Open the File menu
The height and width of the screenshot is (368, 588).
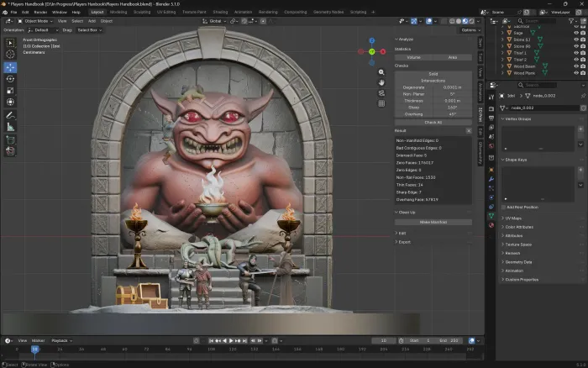pyautogui.click(x=13, y=12)
